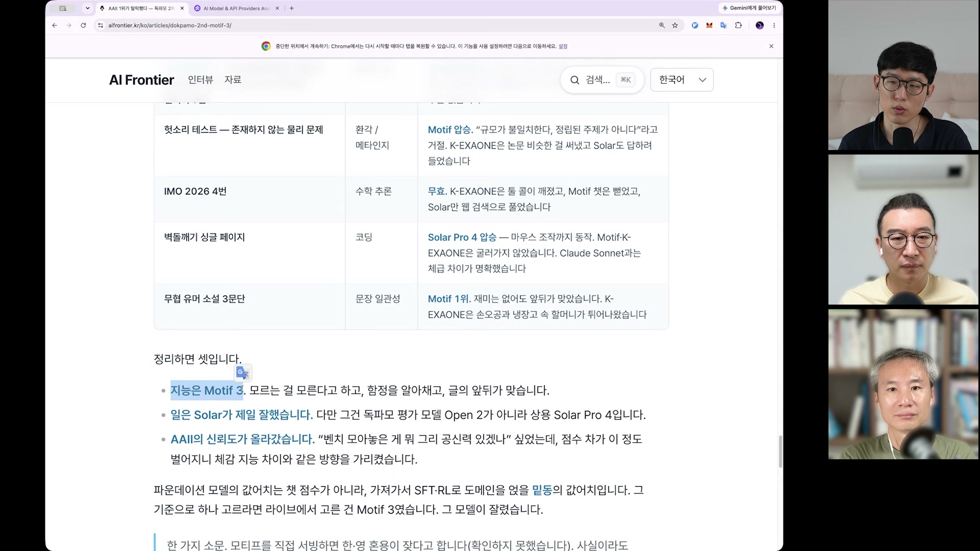Select the top participant video with microphone

(903, 75)
